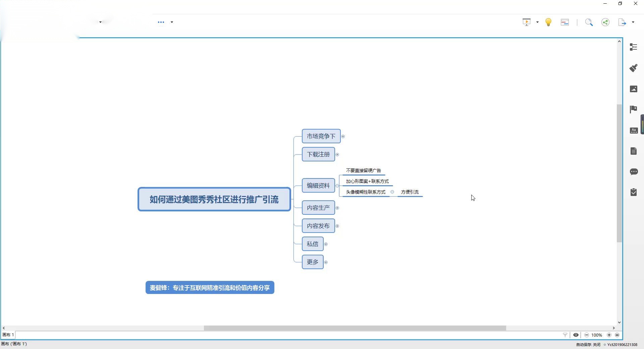Toggle the eye visibility icon in status bar
This screenshot has height=349, width=644.
[x=576, y=335]
